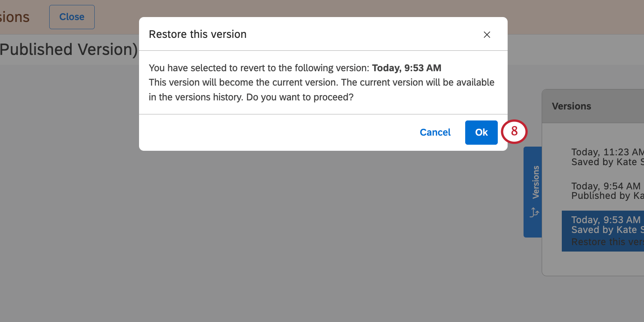Screen dimensions: 644x322
Task: Click the bold Today, 9:53 AM timestamp in the dialog
Action: coord(406,68)
